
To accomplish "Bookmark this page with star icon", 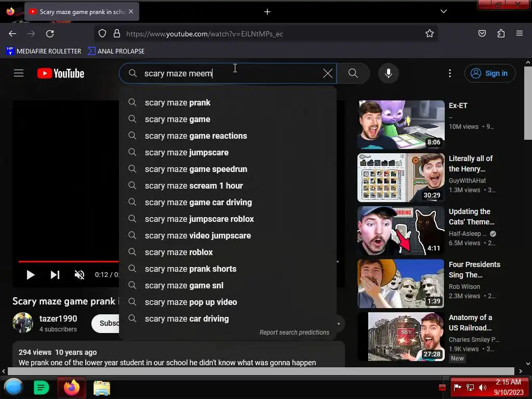I will pos(430,34).
